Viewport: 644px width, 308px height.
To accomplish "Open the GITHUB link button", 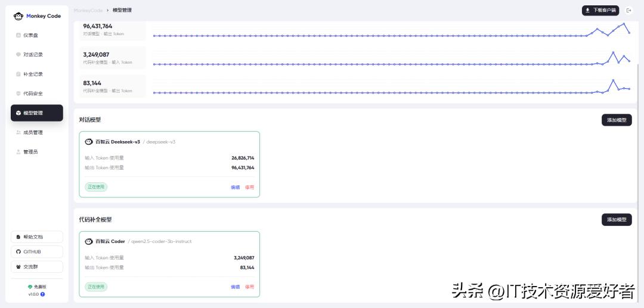I will [37, 252].
